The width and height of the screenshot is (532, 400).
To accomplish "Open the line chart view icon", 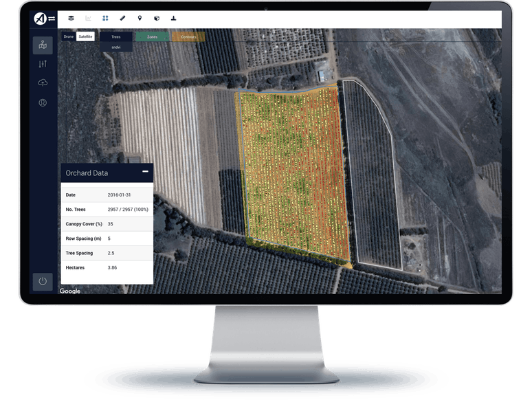I will click(x=88, y=19).
